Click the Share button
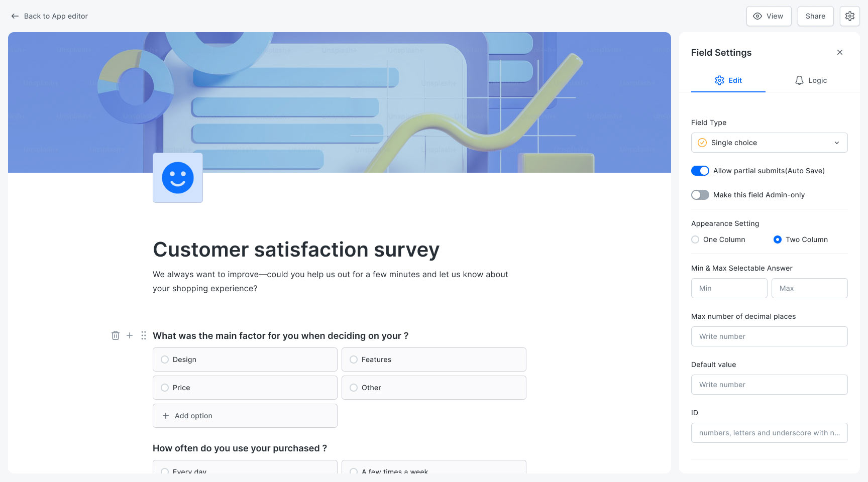The image size is (868, 482). (x=815, y=16)
